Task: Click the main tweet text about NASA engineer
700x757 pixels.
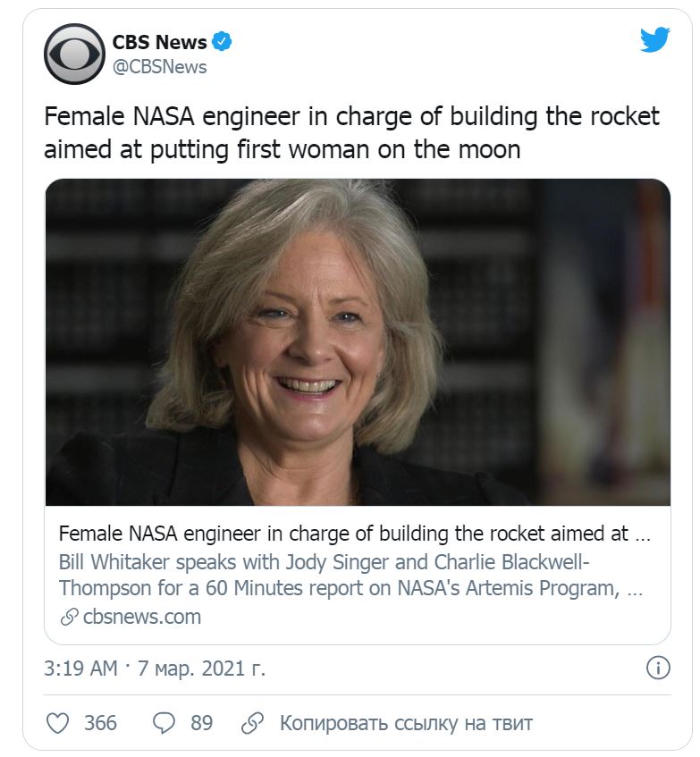Action: coord(351,132)
